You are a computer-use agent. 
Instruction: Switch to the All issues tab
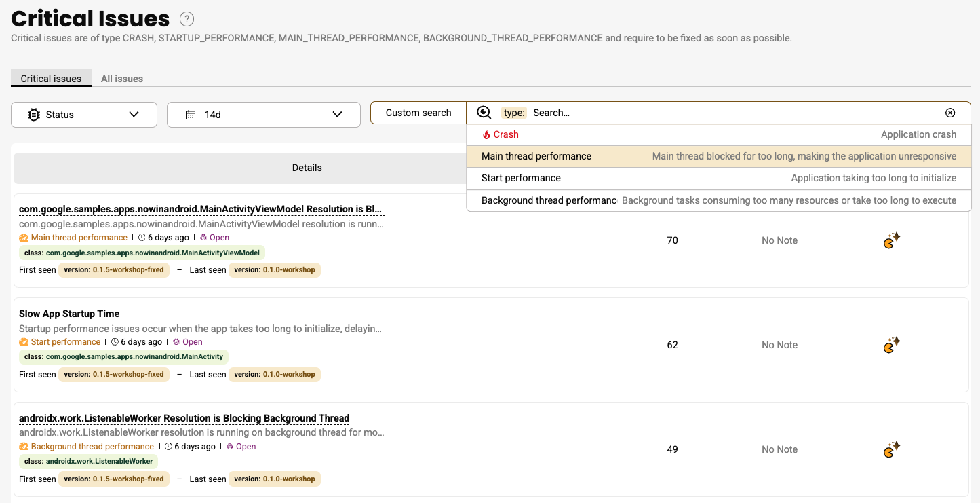[122, 79]
